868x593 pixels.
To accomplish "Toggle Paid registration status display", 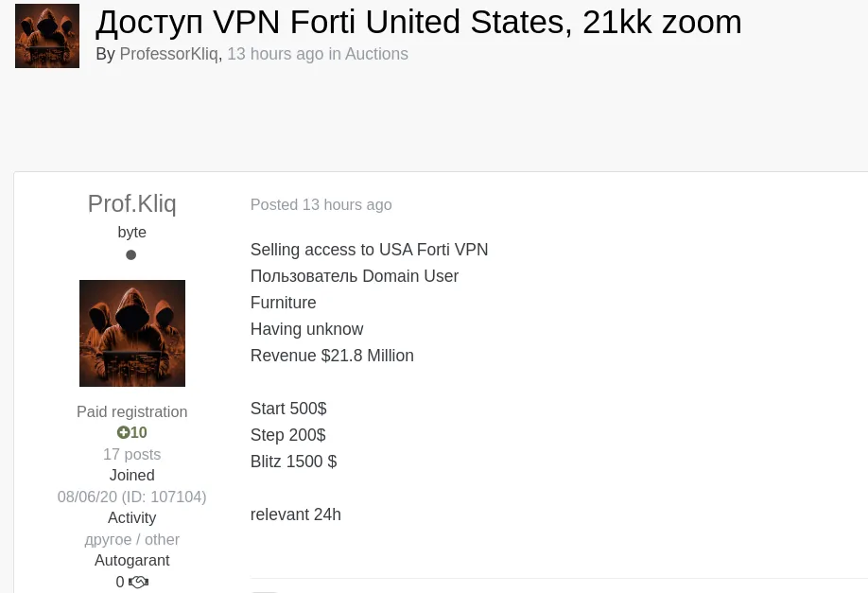I will coord(131,411).
